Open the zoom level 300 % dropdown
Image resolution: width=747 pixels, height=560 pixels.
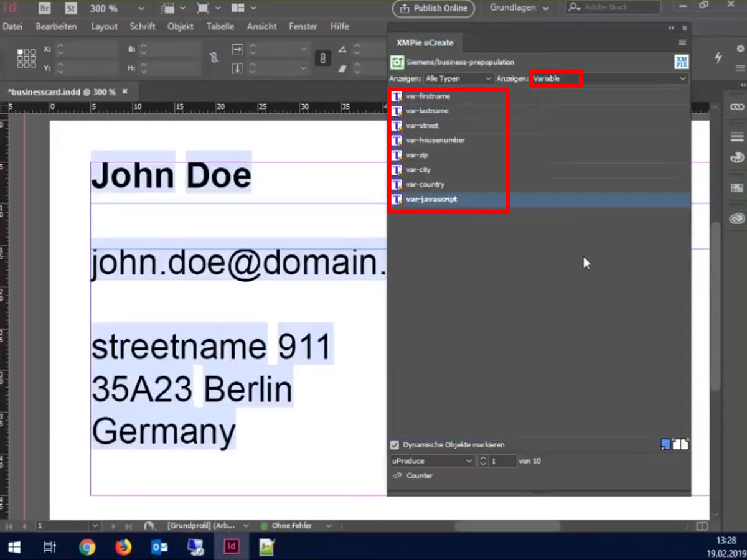[x=141, y=9]
